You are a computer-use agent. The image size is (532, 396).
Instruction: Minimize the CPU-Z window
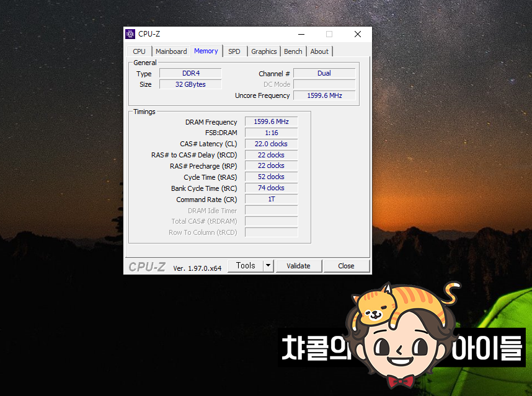pyautogui.click(x=301, y=34)
